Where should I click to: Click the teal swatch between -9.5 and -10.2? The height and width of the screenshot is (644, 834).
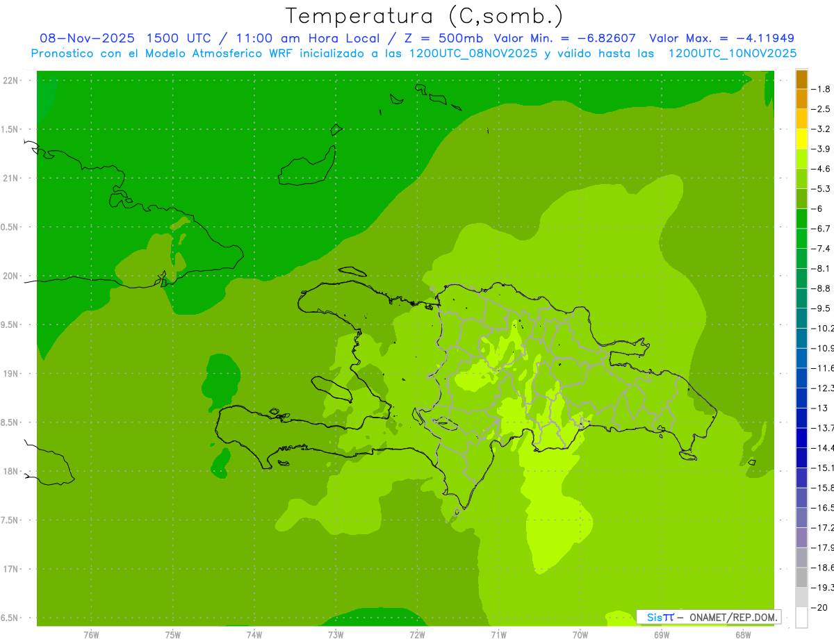(801, 318)
